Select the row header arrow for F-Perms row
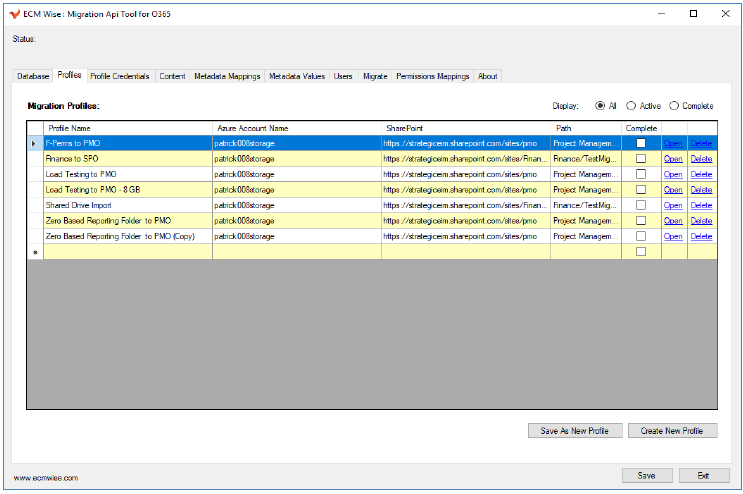Screen dimensions: 743x494 (35, 143)
